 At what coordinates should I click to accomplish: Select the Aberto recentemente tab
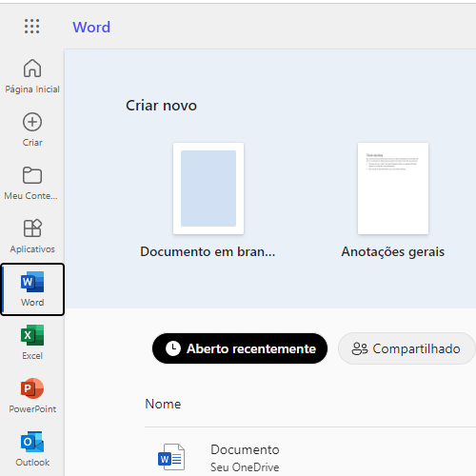[240, 348]
